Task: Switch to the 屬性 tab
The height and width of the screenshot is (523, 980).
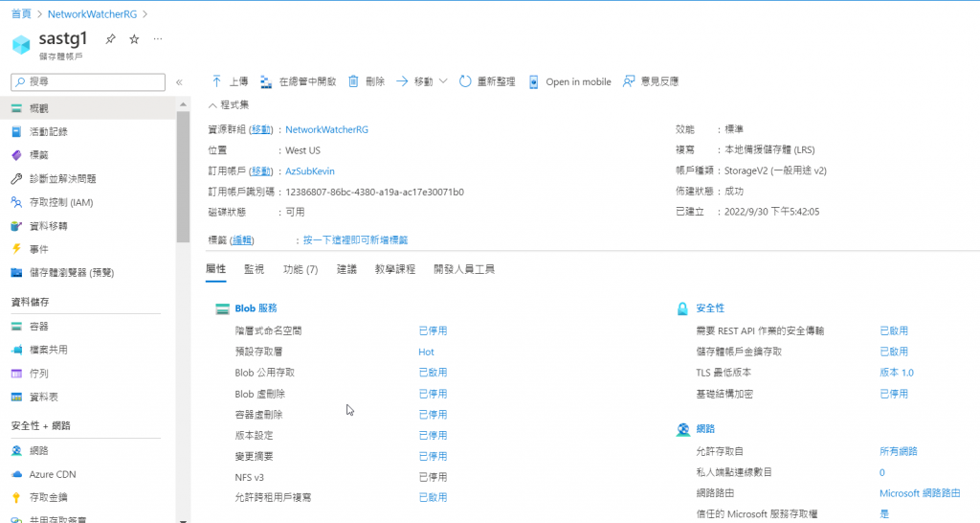Action: pos(215,269)
